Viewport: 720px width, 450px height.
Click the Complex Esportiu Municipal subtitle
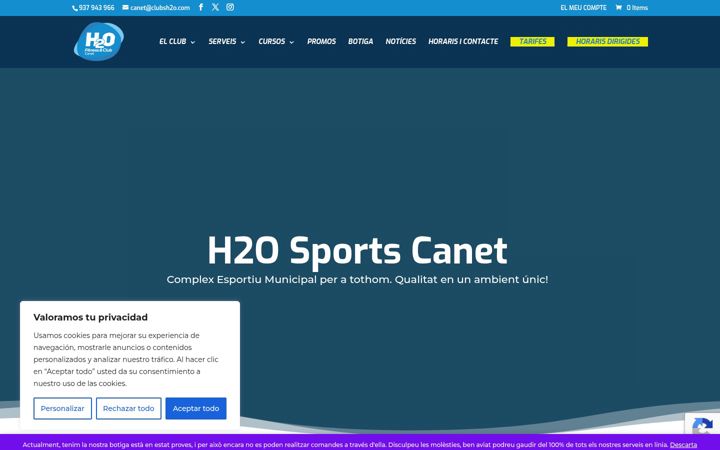(x=357, y=279)
